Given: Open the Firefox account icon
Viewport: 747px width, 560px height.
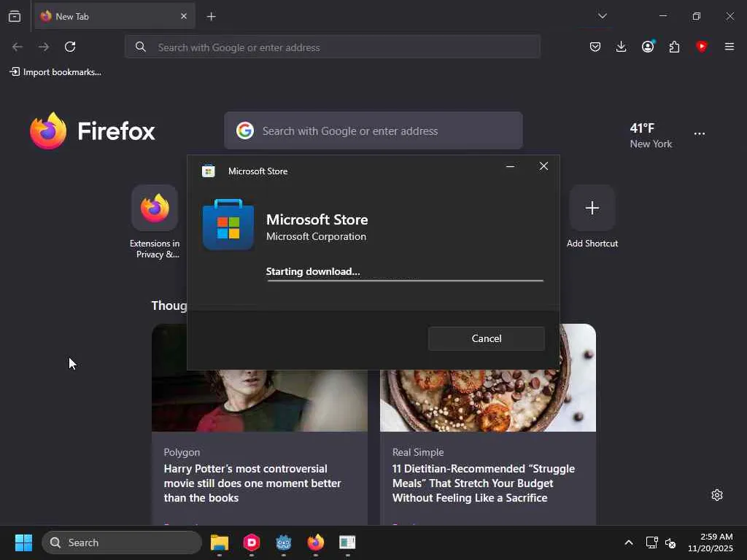Looking at the screenshot, I should pyautogui.click(x=648, y=46).
